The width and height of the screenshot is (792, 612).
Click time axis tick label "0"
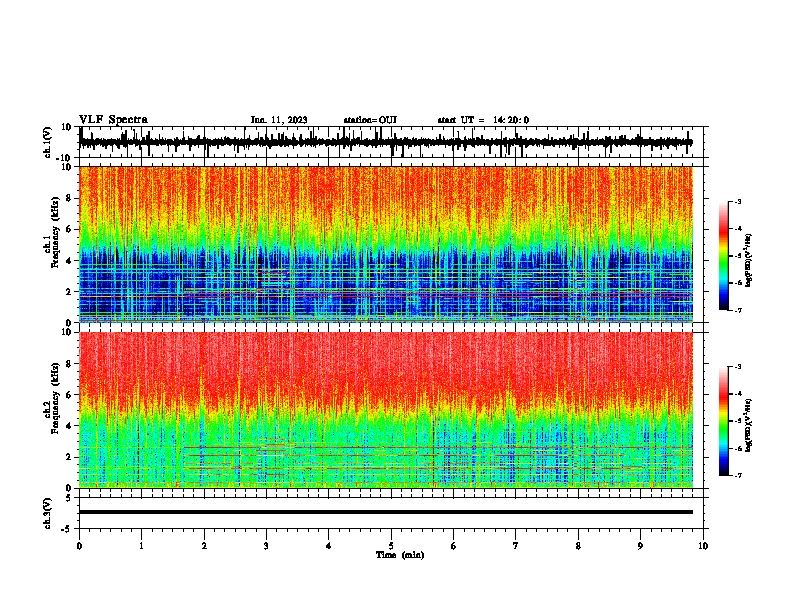coord(79,546)
